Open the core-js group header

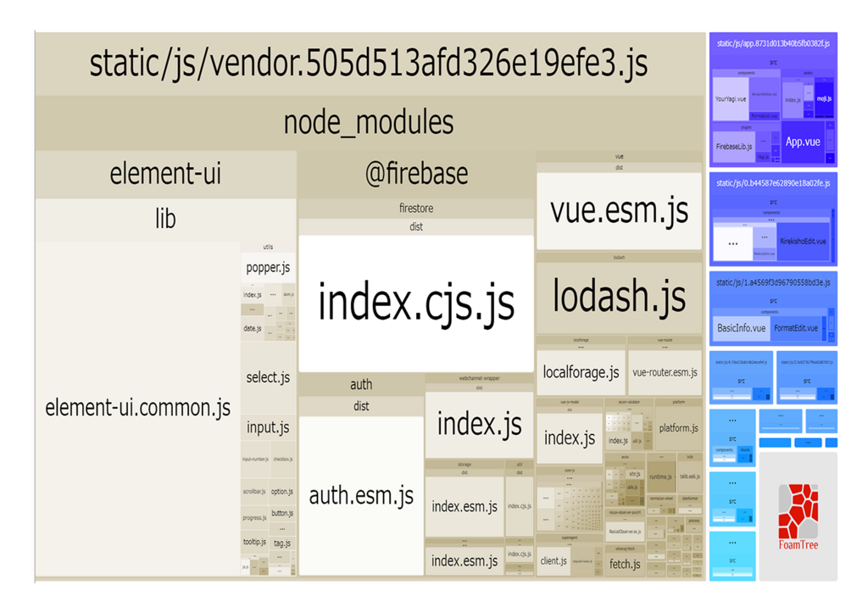(569, 470)
